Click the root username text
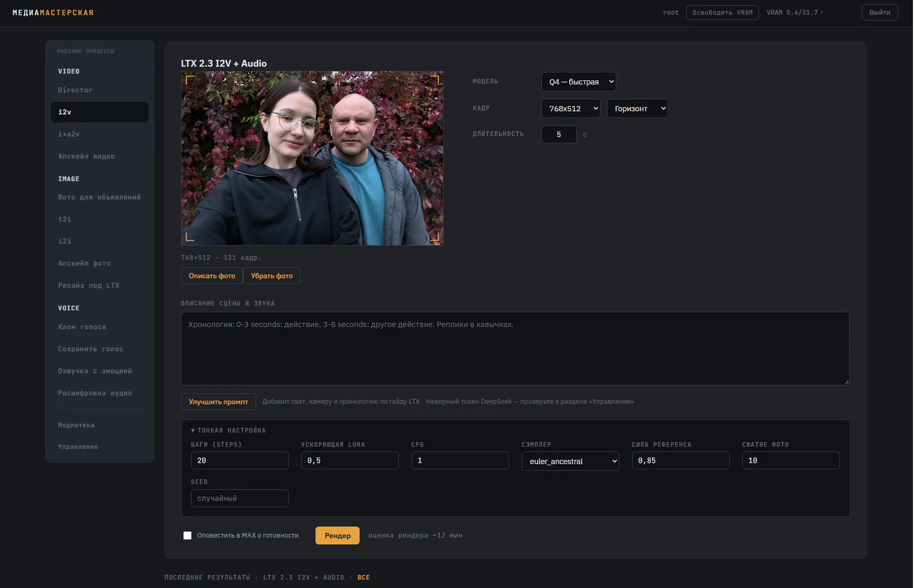This screenshot has height=588, width=914. click(x=671, y=13)
